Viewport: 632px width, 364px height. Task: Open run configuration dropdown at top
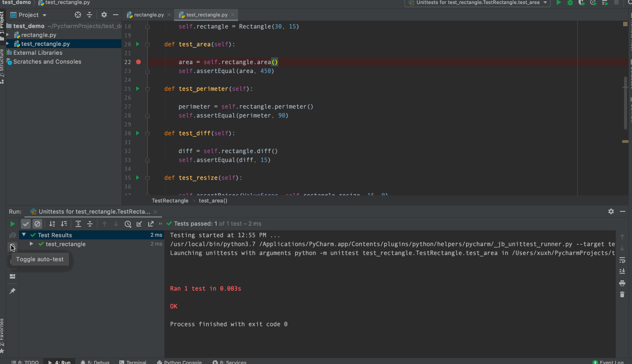[x=478, y=3]
